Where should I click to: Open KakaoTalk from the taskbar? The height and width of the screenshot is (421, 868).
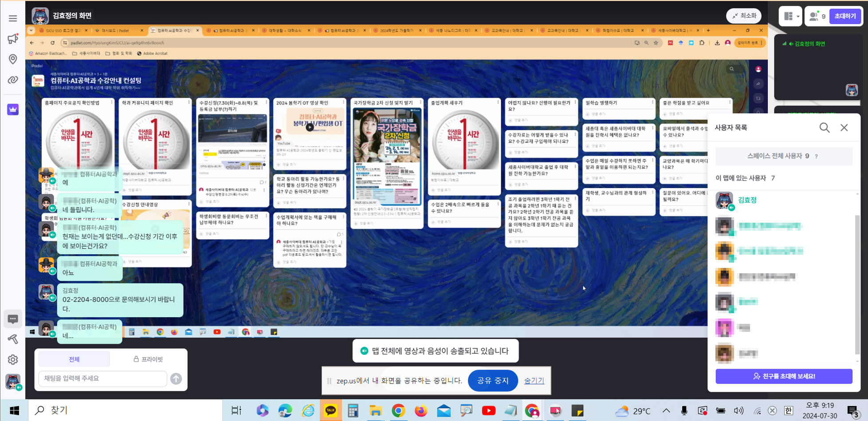331,410
